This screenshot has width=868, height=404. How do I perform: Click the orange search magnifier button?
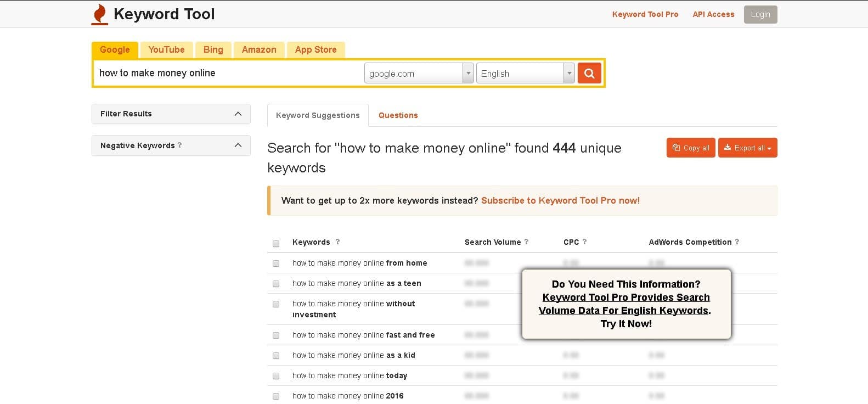tap(589, 73)
